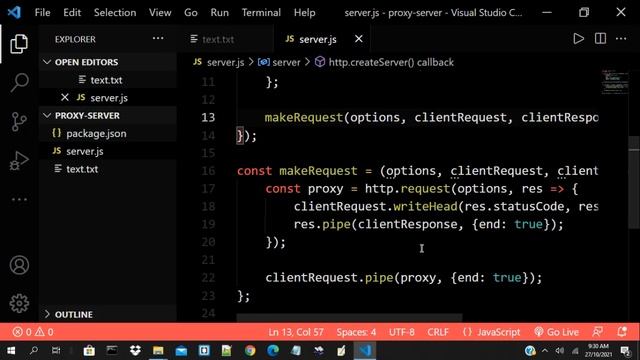
Task: Open the Explorer view in activity bar
Action: point(19,43)
